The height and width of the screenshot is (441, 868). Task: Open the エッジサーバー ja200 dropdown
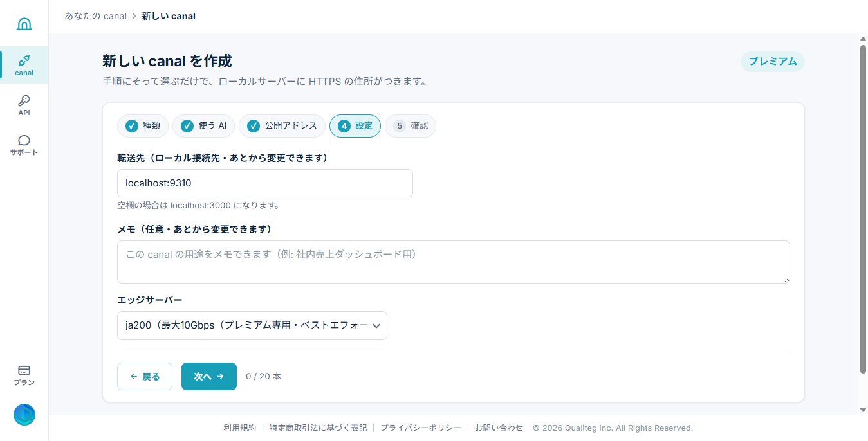point(252,326)
